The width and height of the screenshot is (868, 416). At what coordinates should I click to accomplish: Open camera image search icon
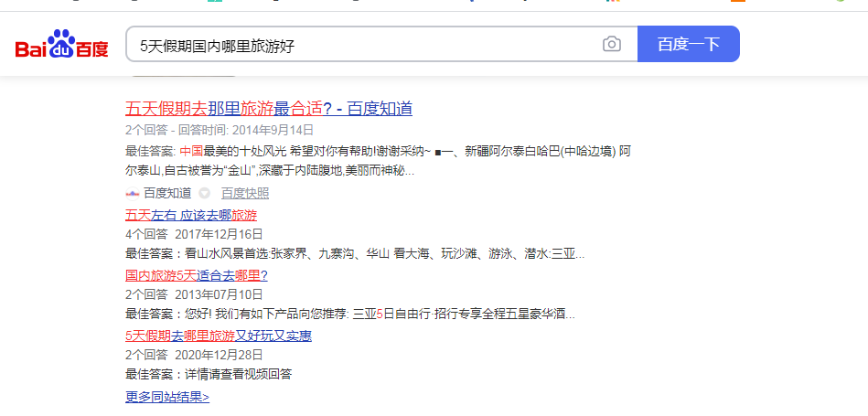pos(611,44)
